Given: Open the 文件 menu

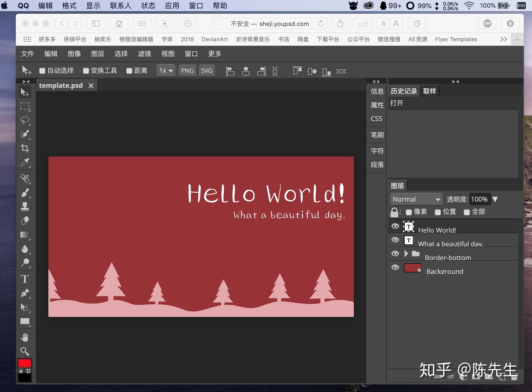Looking at the screenshot, I should [27, 53].
